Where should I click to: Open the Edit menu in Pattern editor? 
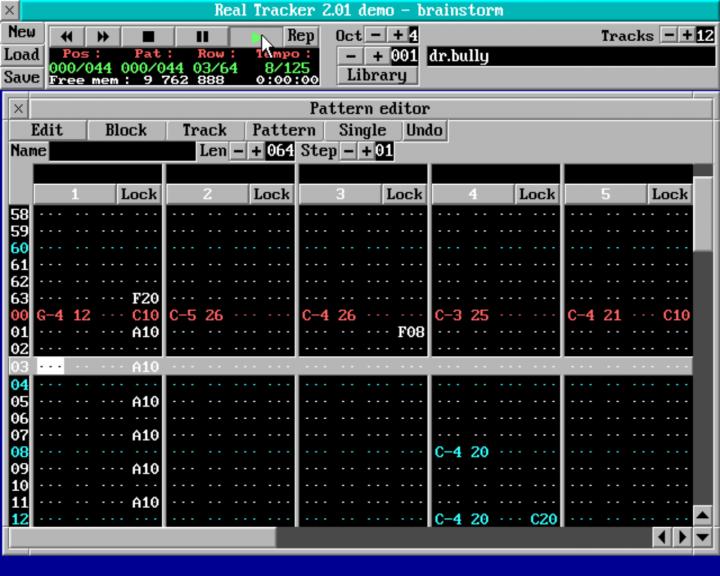[46, 130]
